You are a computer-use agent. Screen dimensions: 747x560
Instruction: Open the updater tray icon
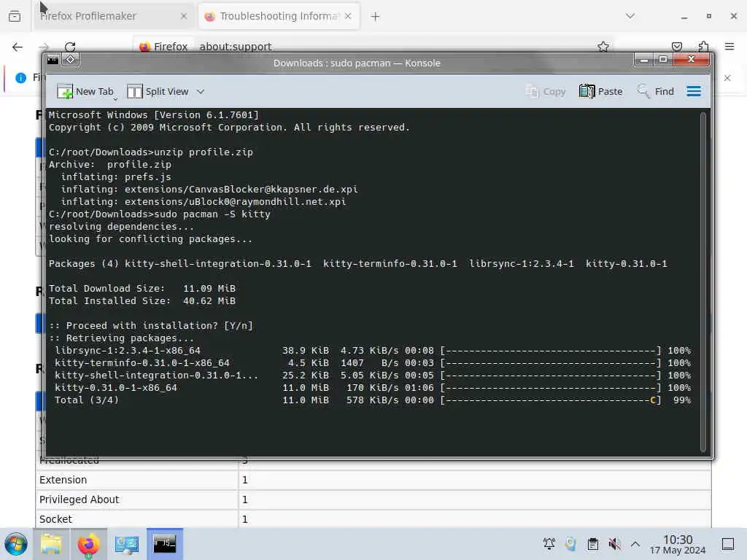pyautogui.click(x=570, y=544)
